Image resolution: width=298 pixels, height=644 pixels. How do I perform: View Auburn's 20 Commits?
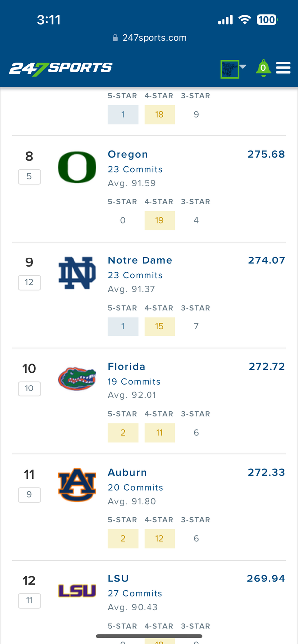[x=136, y=488]
